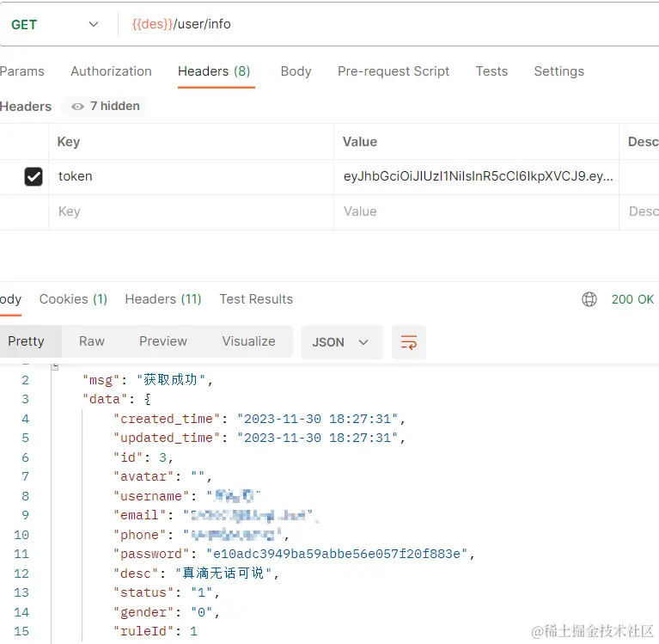Click the "desc" value 真滴无话可说
Image resolution: width=659 pixels, height=644 pixels.
(x=223, y=573)
